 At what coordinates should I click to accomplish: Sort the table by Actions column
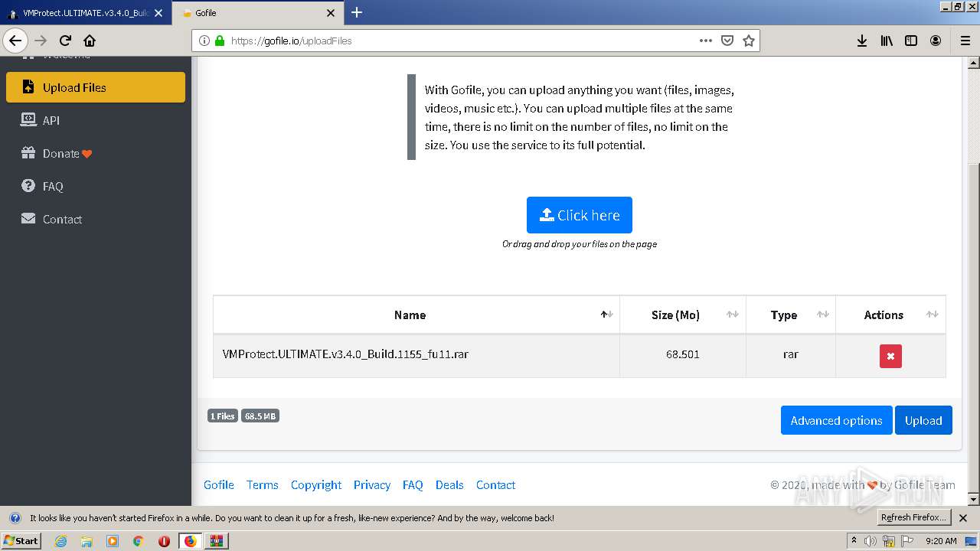point(891,315)
